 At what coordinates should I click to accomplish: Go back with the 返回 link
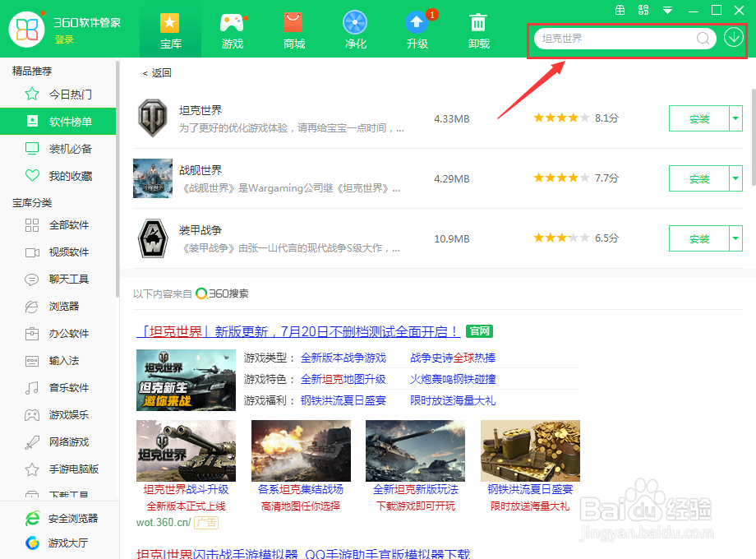coord(157,73)
